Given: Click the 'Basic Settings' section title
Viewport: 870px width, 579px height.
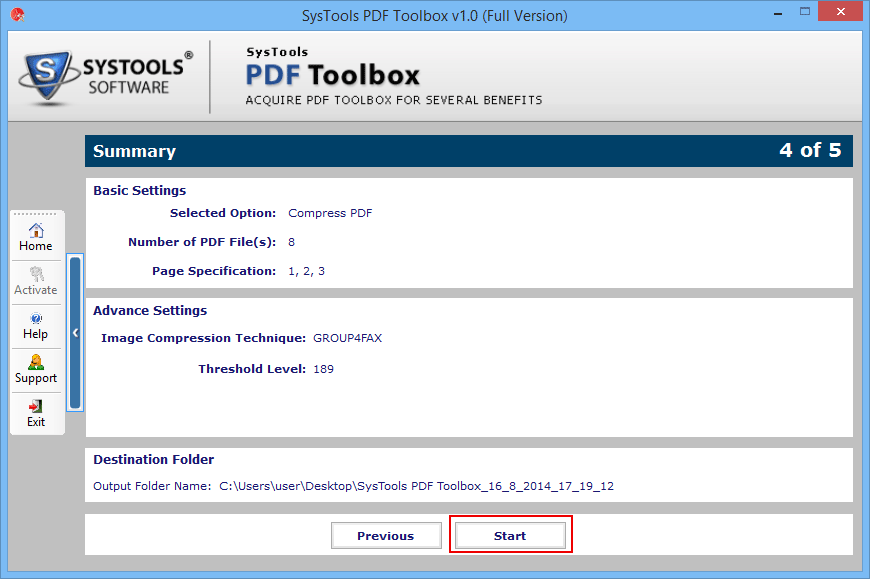Looking at the screenshot, I should click(x=139, y=191).
